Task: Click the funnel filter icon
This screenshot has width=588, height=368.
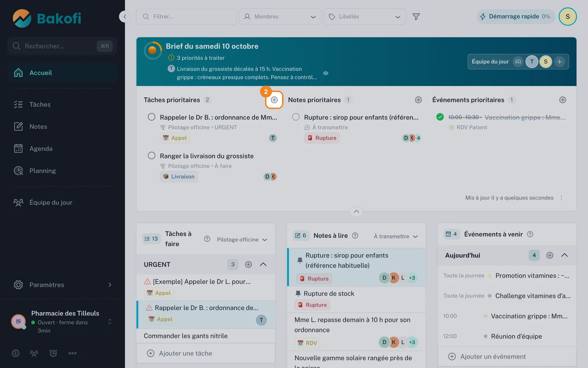Action: (416, 17)
